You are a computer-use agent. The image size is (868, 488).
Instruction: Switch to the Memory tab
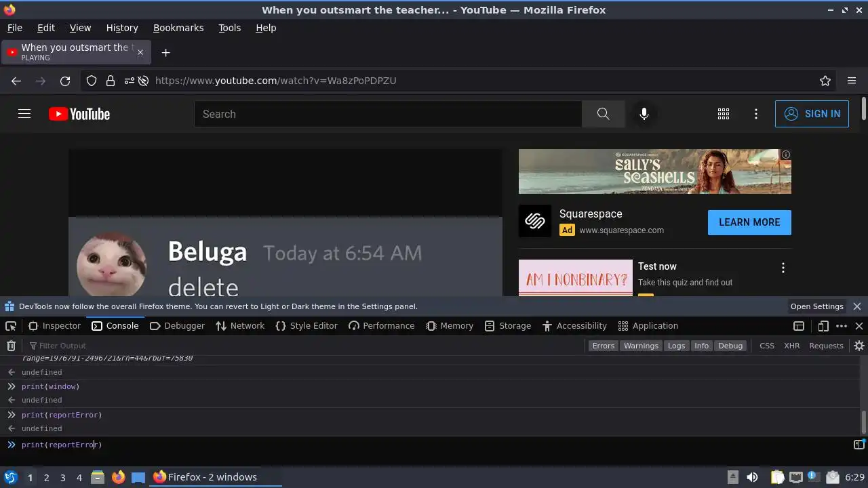pos(450,326)
